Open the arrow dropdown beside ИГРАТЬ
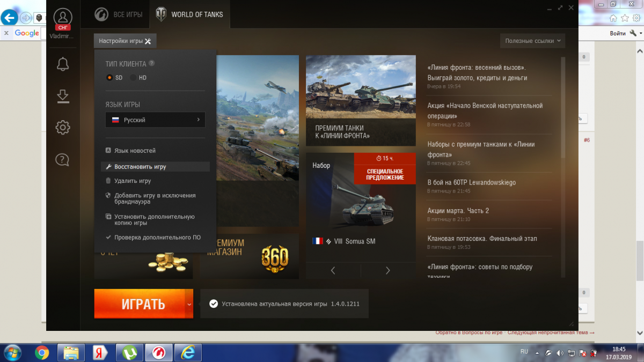The image size is (644, 362). (x=189, y=304)
